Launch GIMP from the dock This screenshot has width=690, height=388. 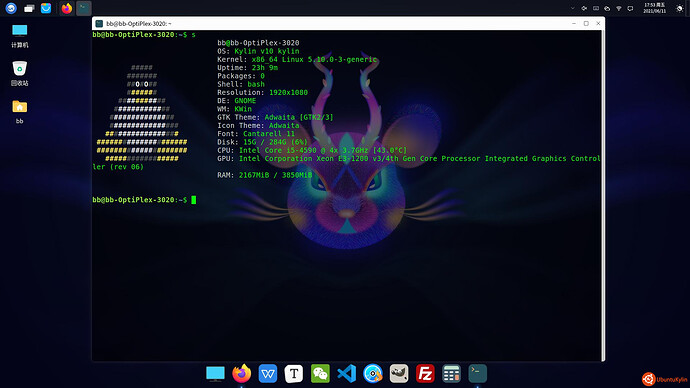coord(399,373)
